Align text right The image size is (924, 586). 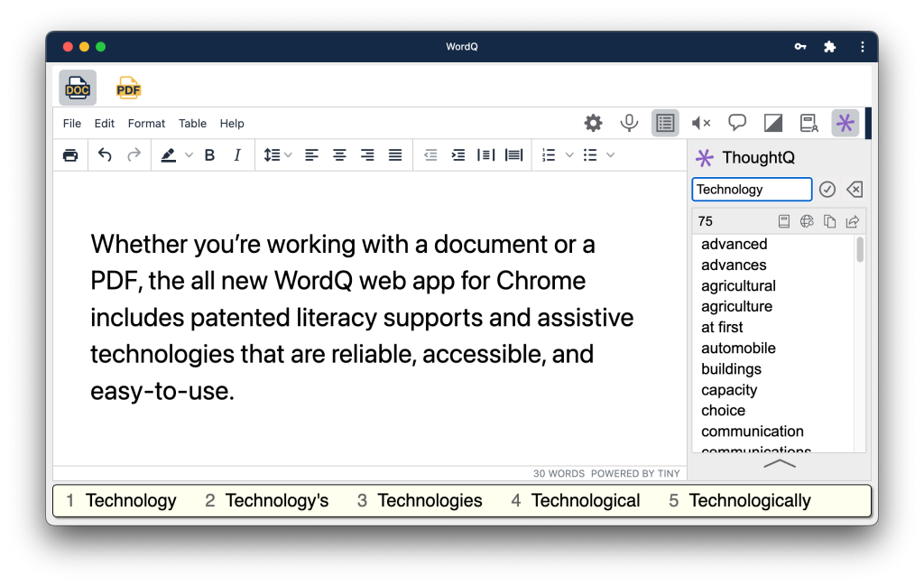[367, 155]
